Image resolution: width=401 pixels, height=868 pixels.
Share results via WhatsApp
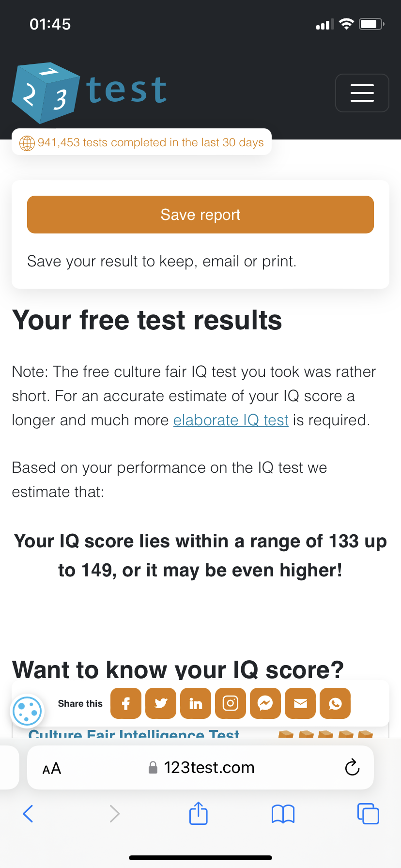[x=335, y=703]
